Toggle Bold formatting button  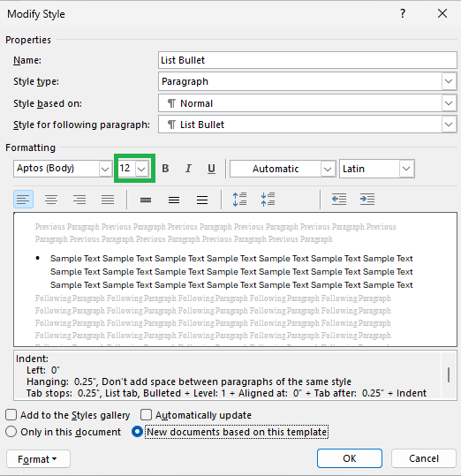165,169
